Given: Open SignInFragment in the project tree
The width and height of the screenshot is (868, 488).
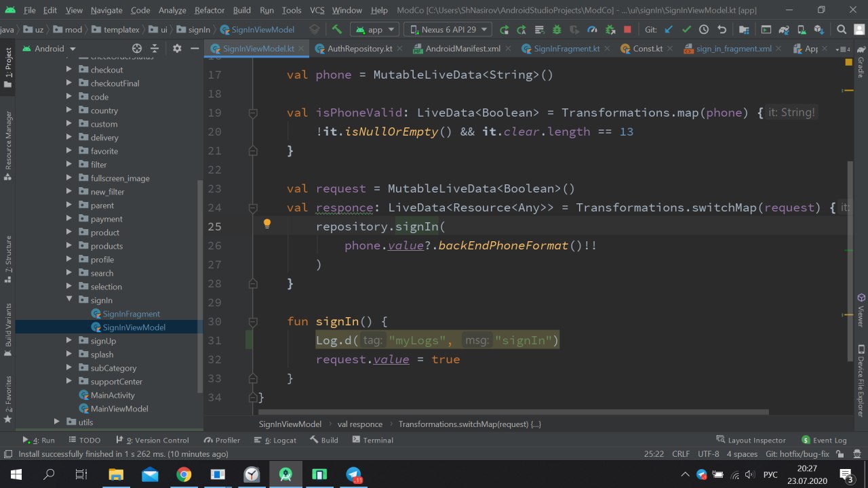Looking at the screenshot, I should point(131,314).
